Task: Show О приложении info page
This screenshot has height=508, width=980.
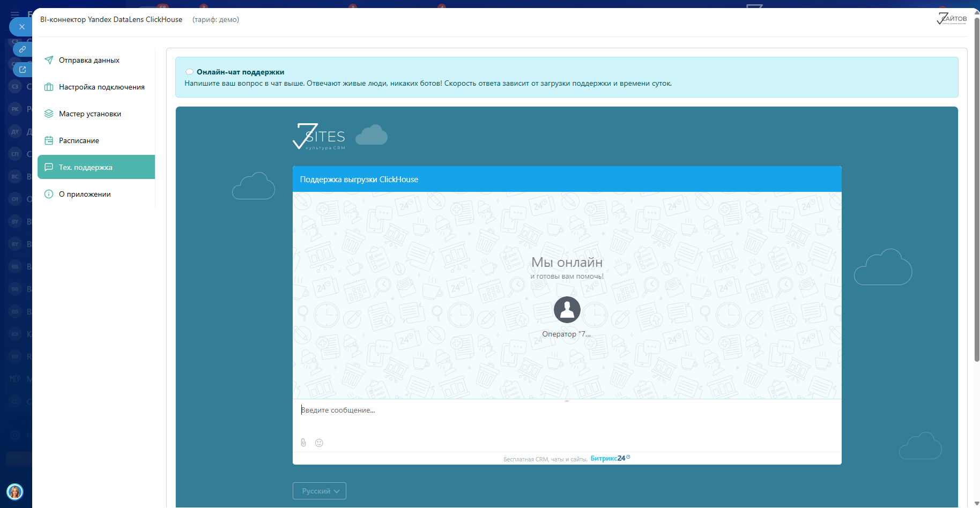Action: click(96, 194)
